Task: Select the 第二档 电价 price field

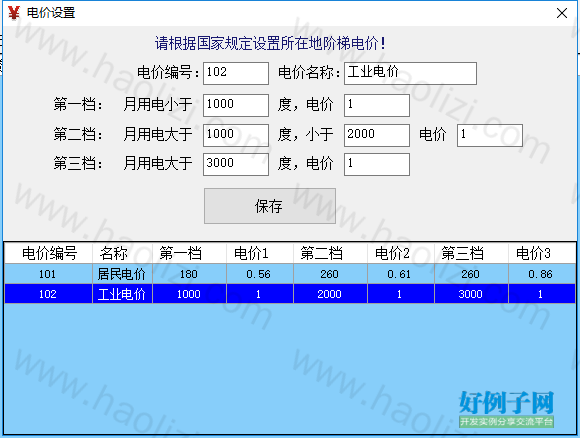Action: [x=490, y=135]
